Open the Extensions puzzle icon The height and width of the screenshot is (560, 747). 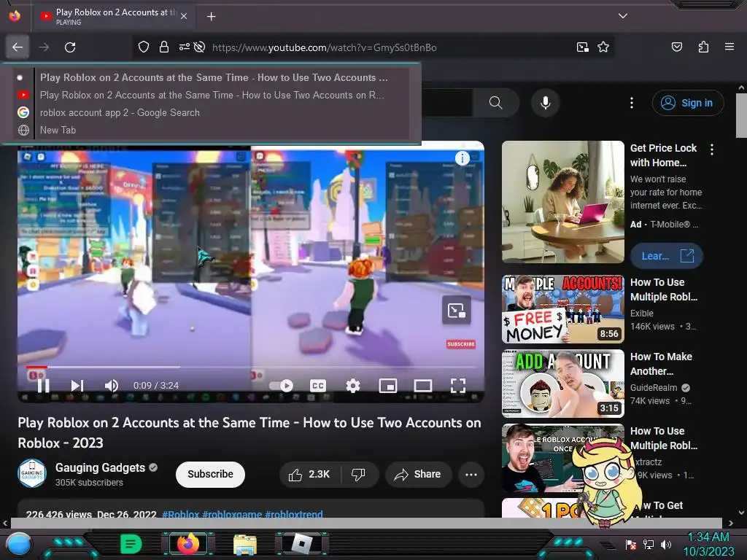(x=703, y=47)
